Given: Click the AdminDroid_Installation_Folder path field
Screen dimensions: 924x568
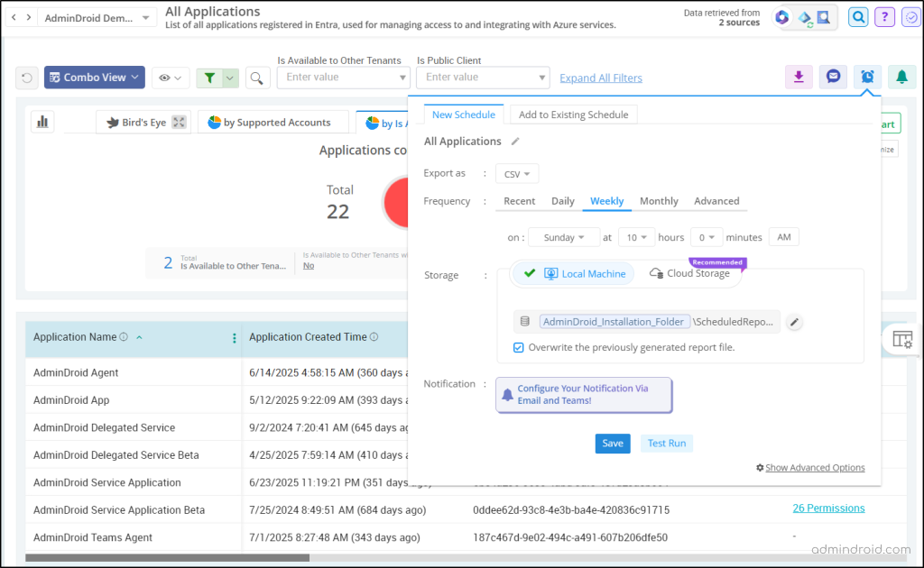Looking at the screenshot, I should click(x=614, y=321).
